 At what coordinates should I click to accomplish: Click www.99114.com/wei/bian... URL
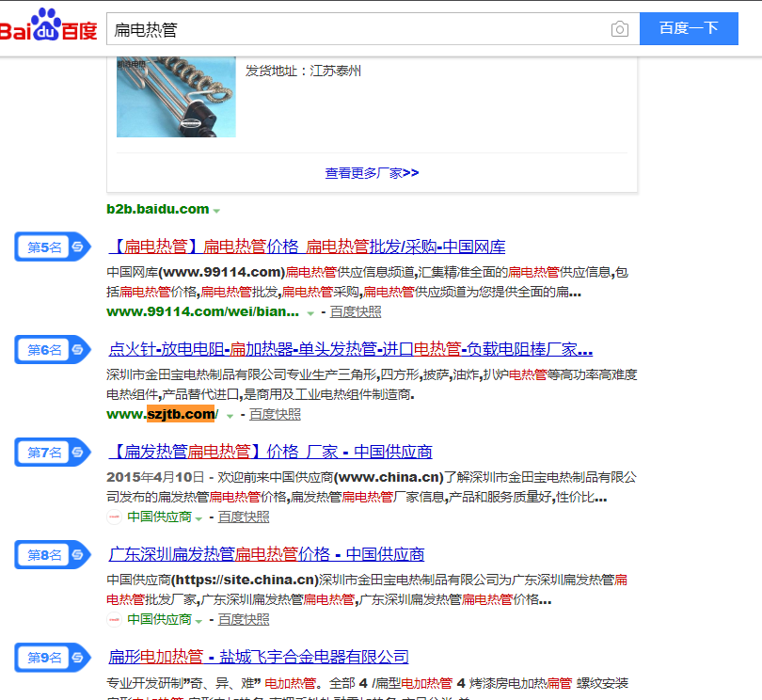[202, 311]
